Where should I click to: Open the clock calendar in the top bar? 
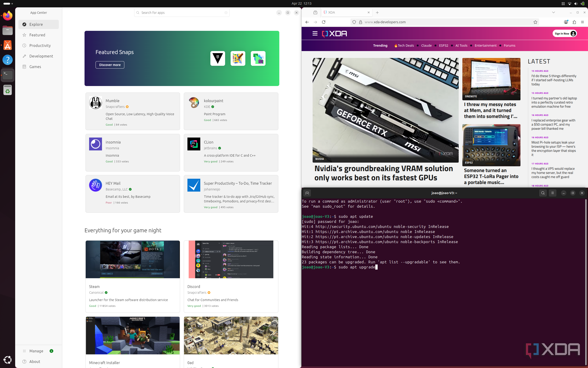(301, 4)
